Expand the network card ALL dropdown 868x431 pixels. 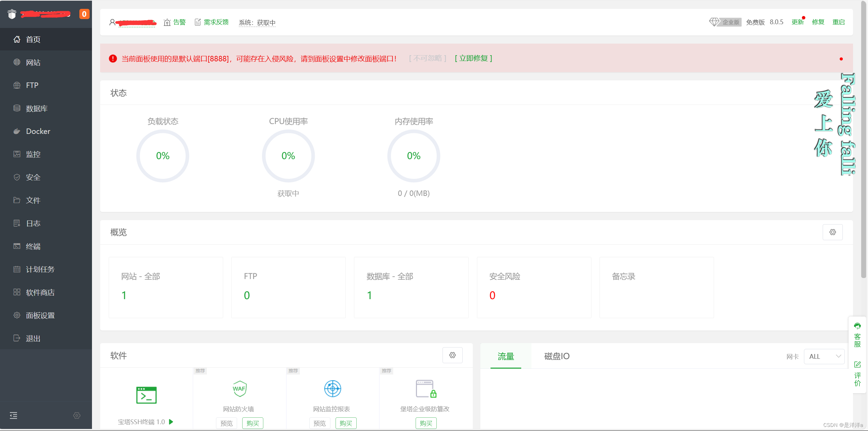(x=824, y=356)
